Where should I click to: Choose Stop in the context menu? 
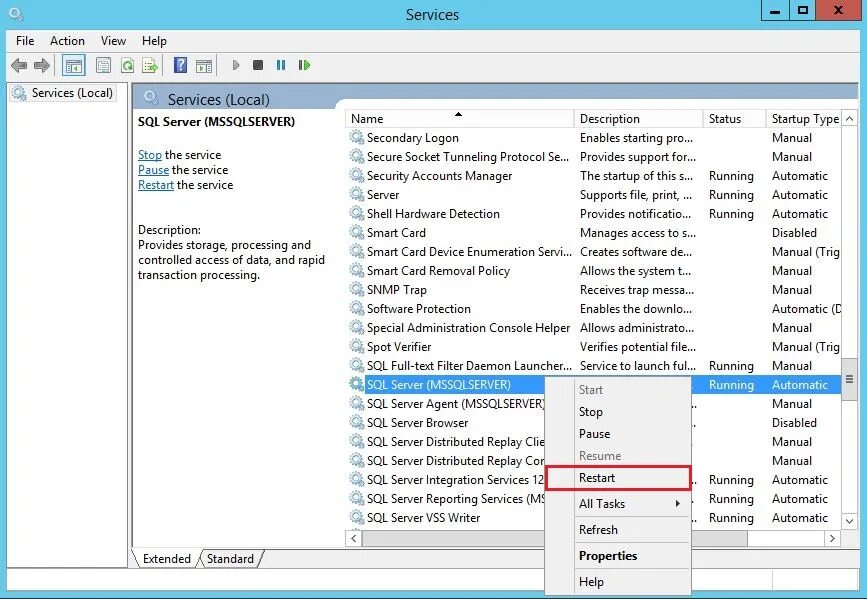(618, 412)
